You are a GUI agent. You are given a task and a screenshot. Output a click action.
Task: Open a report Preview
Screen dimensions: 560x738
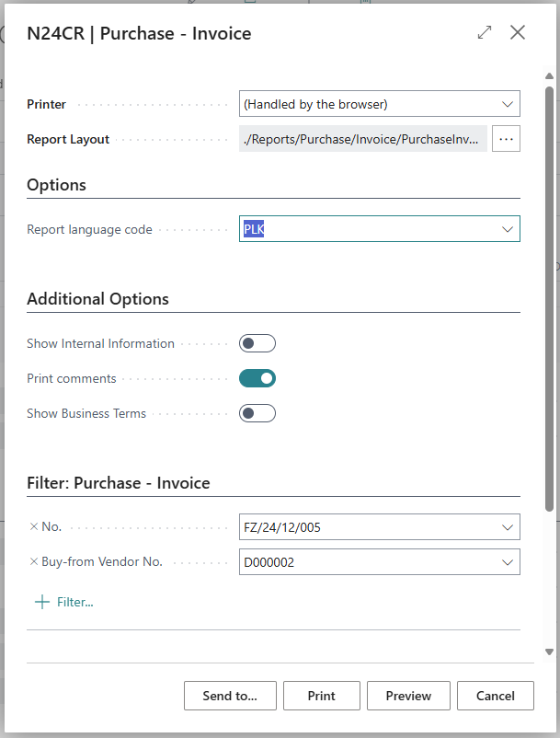pyautogui.click(x=408, y=696)
